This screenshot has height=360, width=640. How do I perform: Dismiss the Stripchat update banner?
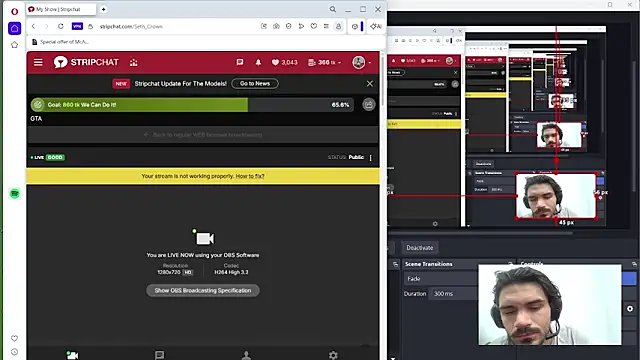click(369, 83)
